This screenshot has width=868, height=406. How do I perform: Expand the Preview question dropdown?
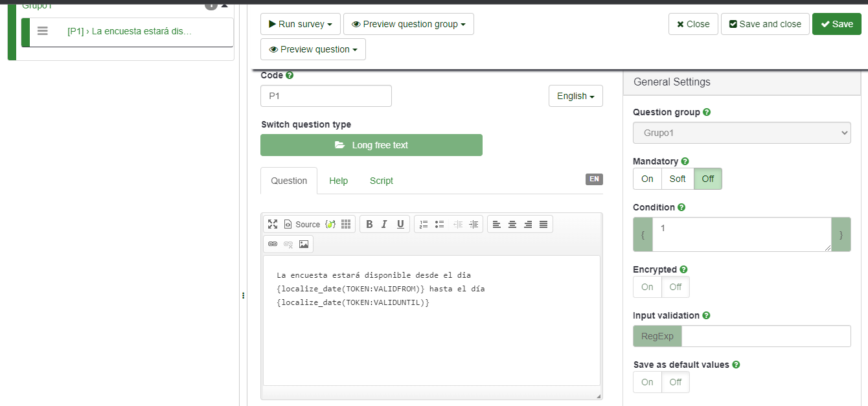[x=313, y=49]
